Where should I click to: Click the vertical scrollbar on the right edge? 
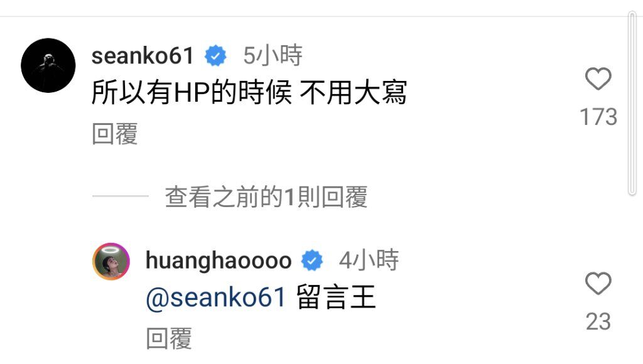(x=632, y=104)
